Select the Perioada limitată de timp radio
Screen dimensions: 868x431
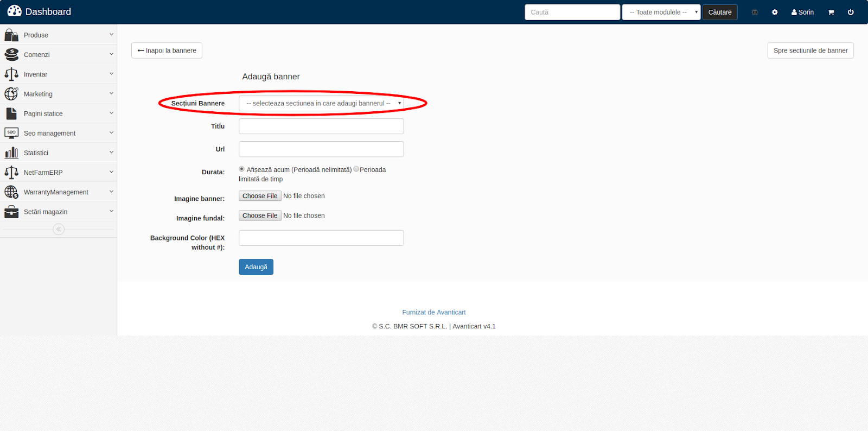[356, 169]
